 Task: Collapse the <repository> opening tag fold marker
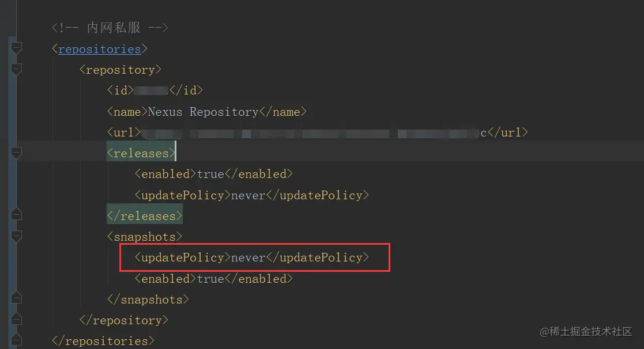click(x=16, y=69)
